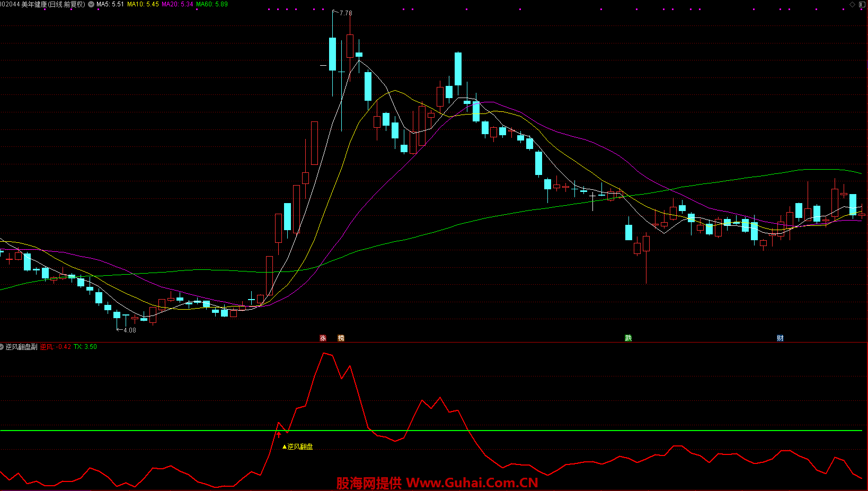
Task: Click the stock title 美年健康(日线 前复权)
Action: (x=53, y=4)
